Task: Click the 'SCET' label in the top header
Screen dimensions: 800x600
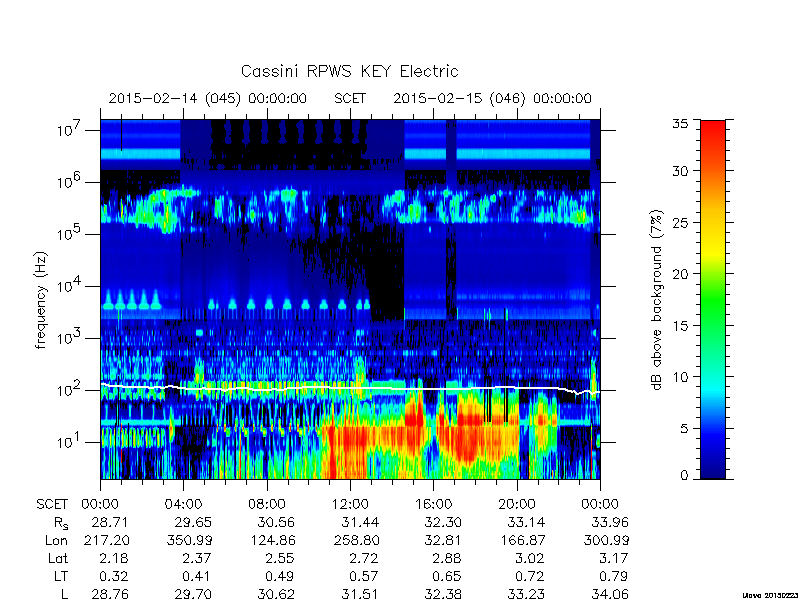Action: [350, 98]
